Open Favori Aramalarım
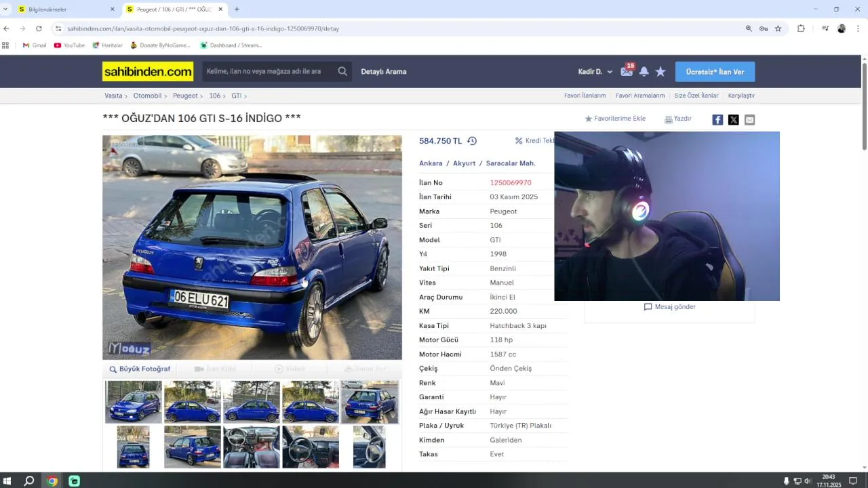 [640, 96]
